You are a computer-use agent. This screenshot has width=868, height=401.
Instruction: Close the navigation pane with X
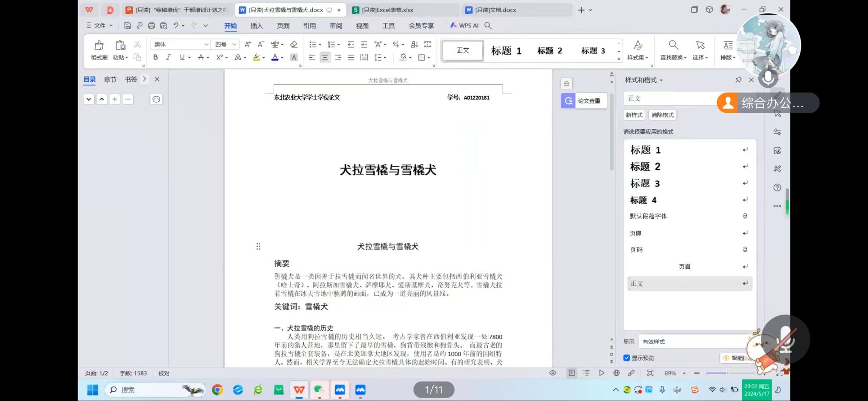tap(157, 79)
